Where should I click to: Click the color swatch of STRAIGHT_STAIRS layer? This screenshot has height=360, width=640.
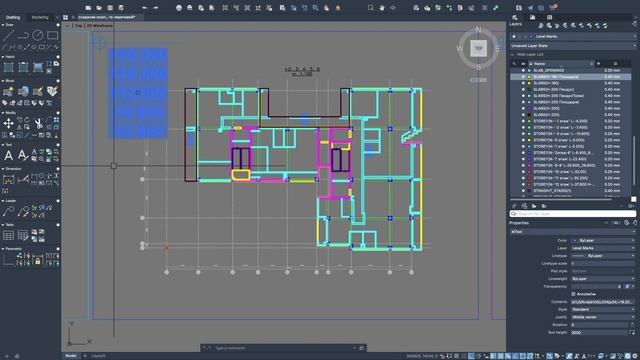(x=529, y=191)
